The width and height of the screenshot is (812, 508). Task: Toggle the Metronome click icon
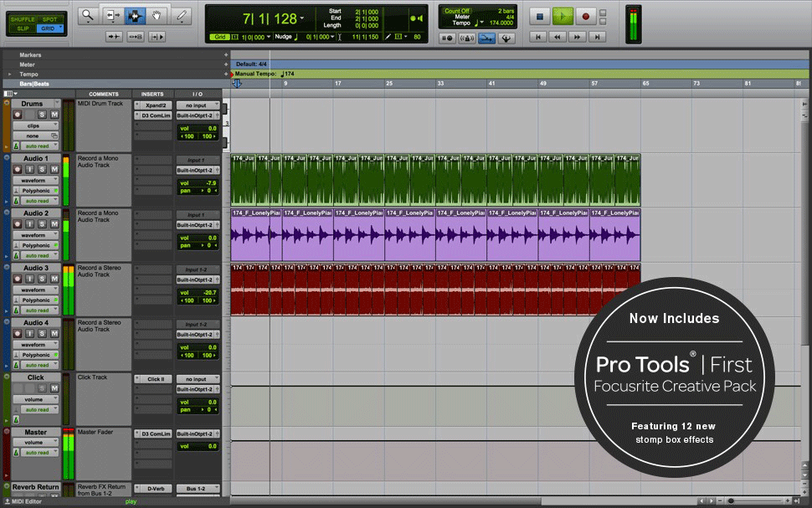[466, 38]
